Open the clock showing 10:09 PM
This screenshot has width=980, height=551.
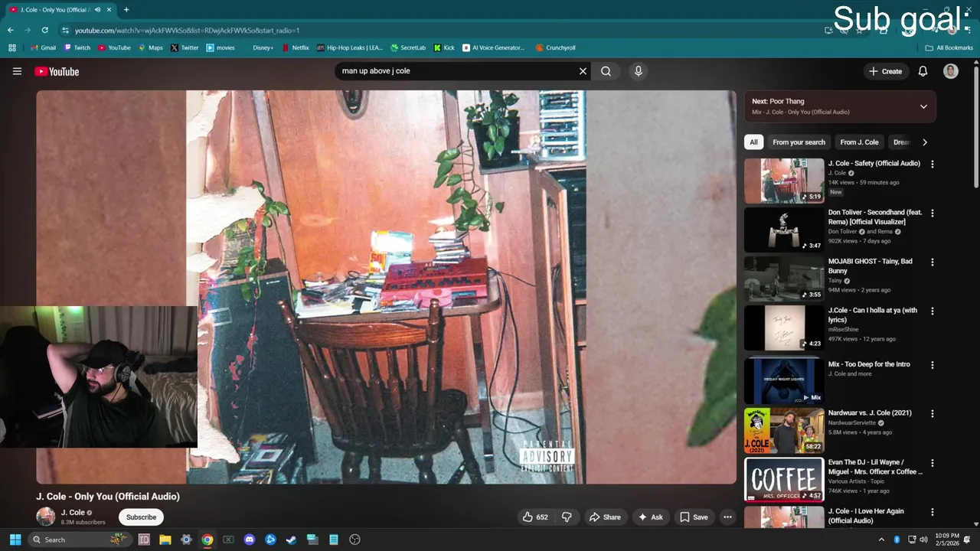point(946,540)
